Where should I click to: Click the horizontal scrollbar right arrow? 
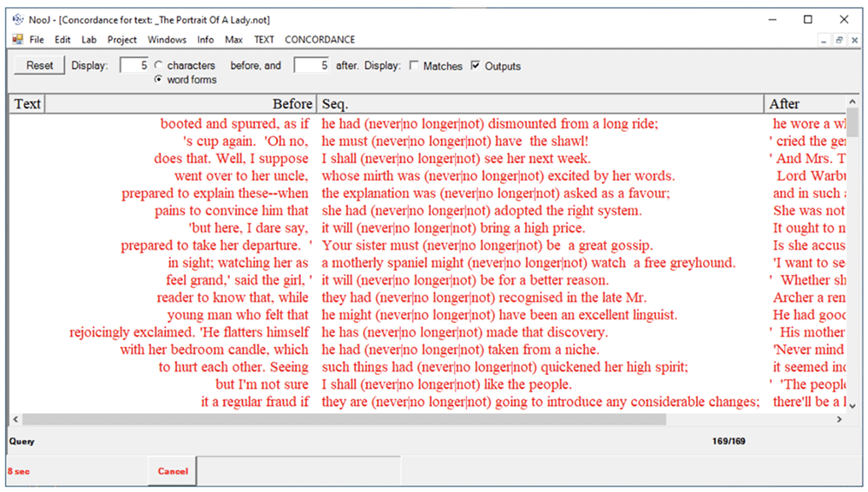pyautogui.click(x=839, y=419)
